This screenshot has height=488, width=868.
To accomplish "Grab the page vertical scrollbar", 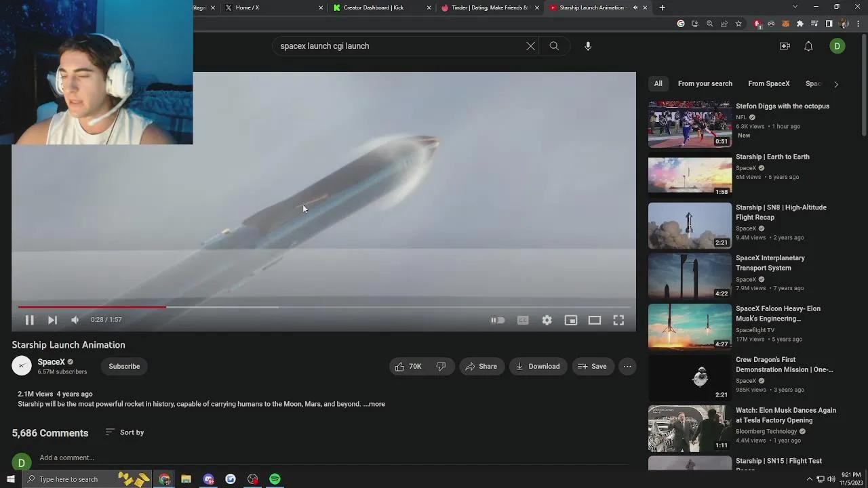I will tap(864, 85).
